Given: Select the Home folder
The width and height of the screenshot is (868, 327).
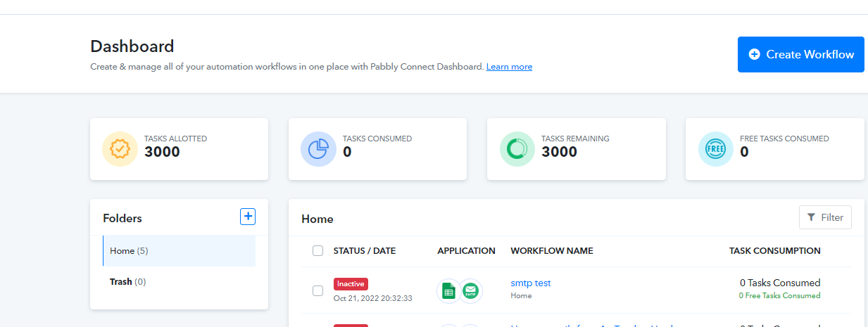Looking at the screenshot, I should pos(179,251).
